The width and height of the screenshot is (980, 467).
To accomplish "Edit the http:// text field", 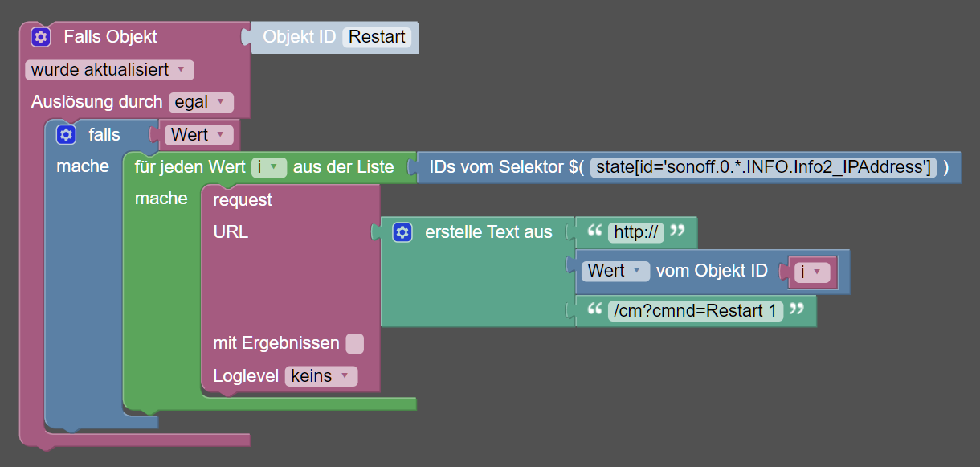I will coord(635,232).
